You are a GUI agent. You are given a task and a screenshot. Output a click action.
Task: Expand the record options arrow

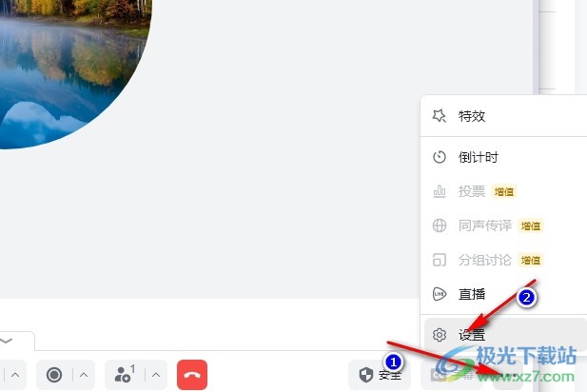84,375
